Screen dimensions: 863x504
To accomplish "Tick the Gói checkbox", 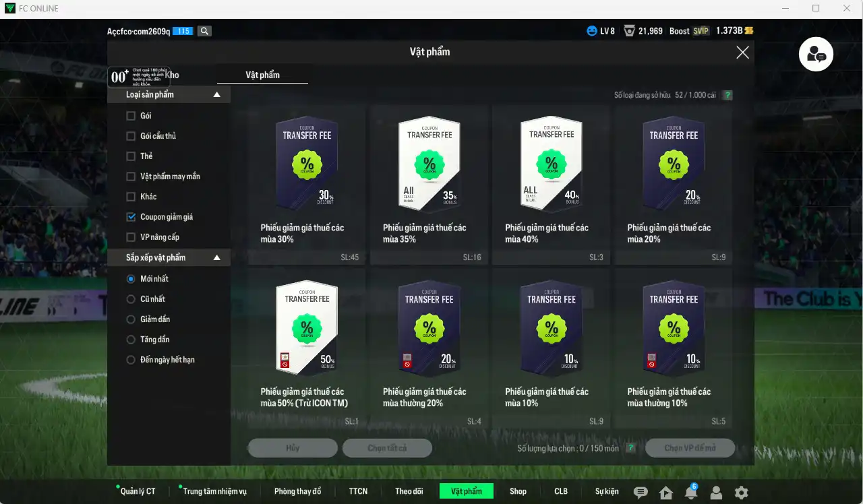I will 131,116.
